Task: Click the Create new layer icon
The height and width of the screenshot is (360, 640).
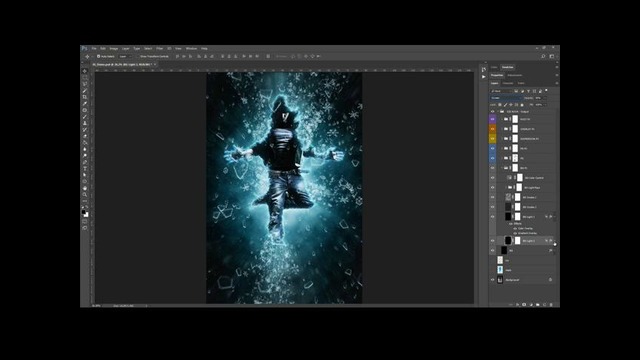Action: [x=544, y=304]
